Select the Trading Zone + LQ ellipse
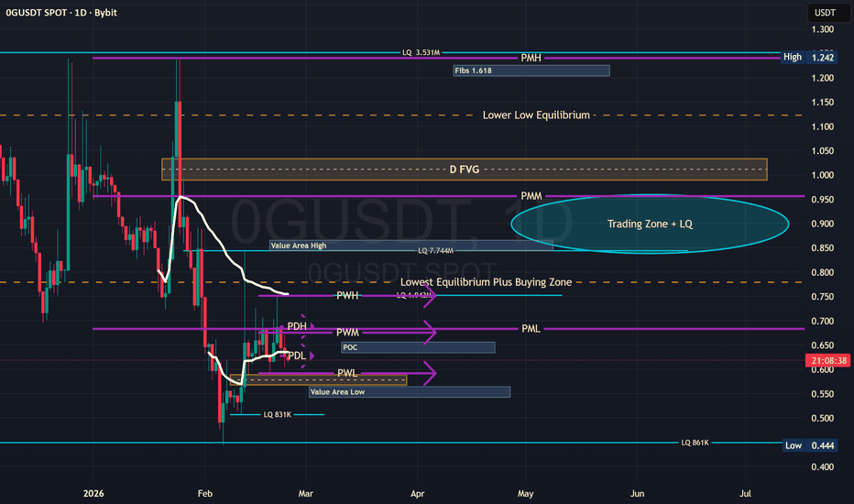The height and width of the screenshot is (504, 854). 650,224
